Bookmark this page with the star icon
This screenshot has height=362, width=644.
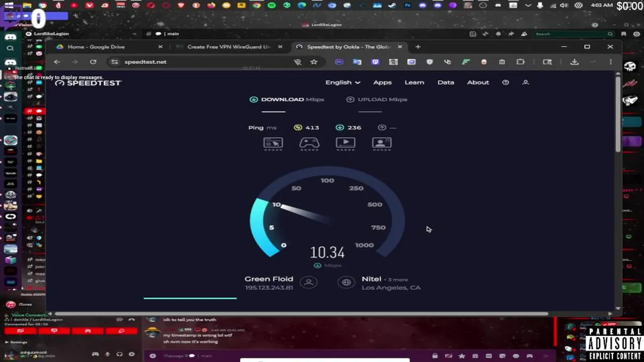tap(314, 62)
